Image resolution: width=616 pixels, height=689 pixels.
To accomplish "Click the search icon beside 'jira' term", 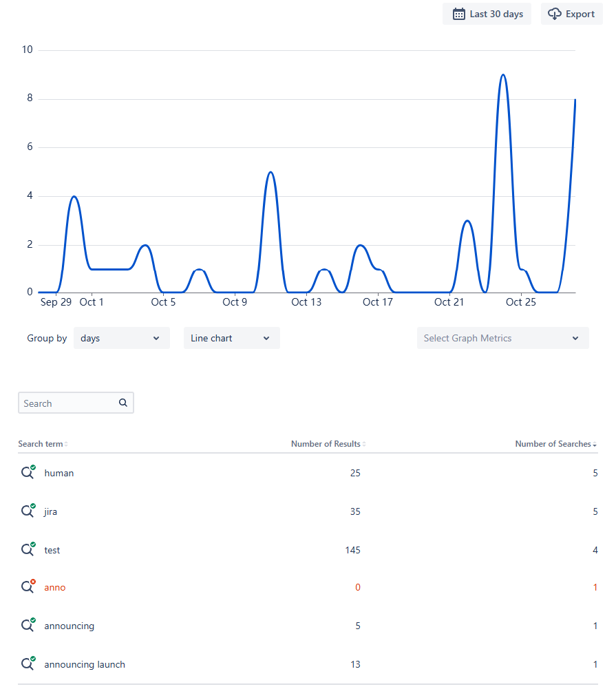I will 28,511.
